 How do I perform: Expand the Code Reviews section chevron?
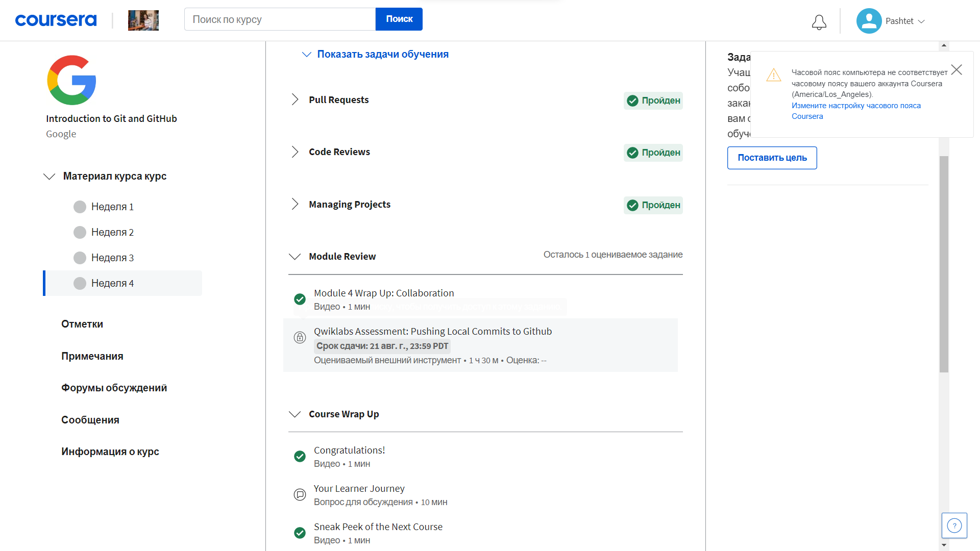click(x=295, y=152)
